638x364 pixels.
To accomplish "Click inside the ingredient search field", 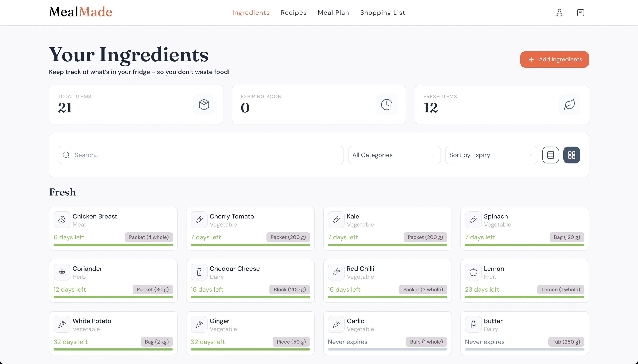I will [175, 155].
